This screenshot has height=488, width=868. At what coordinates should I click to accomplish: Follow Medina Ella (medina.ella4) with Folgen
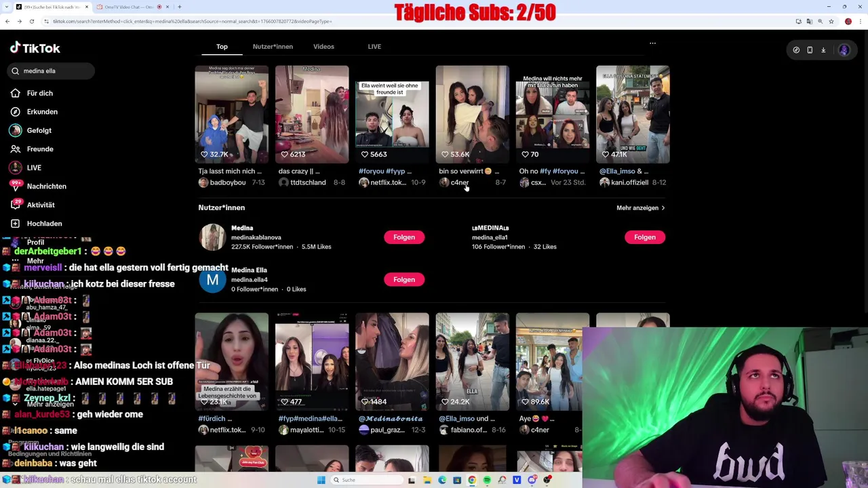[404, 279]
